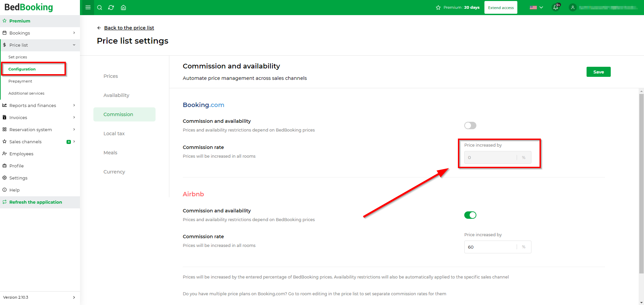This screenshot has height=305, width=644.
Task: Click the Help info icon
Action: point(4,190)
